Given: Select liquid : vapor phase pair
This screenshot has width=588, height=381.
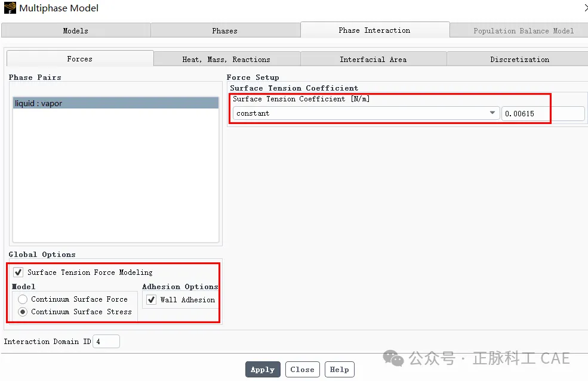Looking at the screenshot, I should (116, 103).
